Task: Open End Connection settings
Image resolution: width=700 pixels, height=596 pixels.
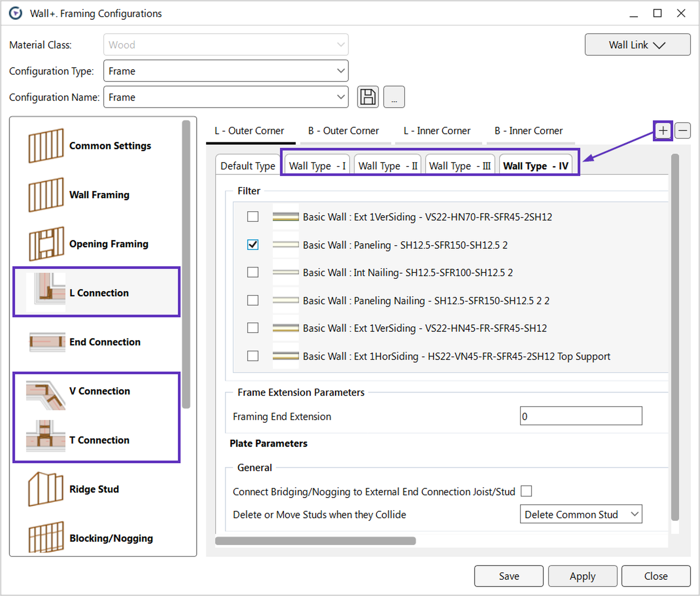Action: coord(47,342)
